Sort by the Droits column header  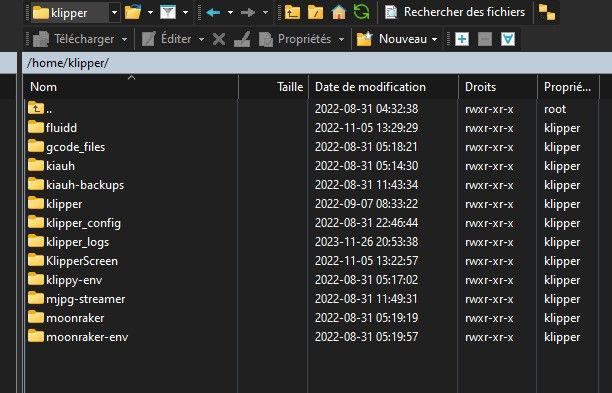coord(498,87)
